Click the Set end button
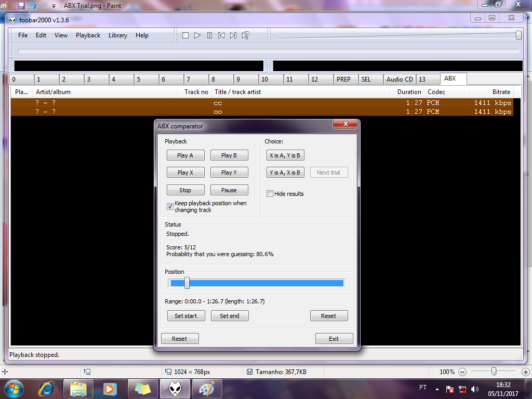The image size is (532, 399). coord(230,316)
